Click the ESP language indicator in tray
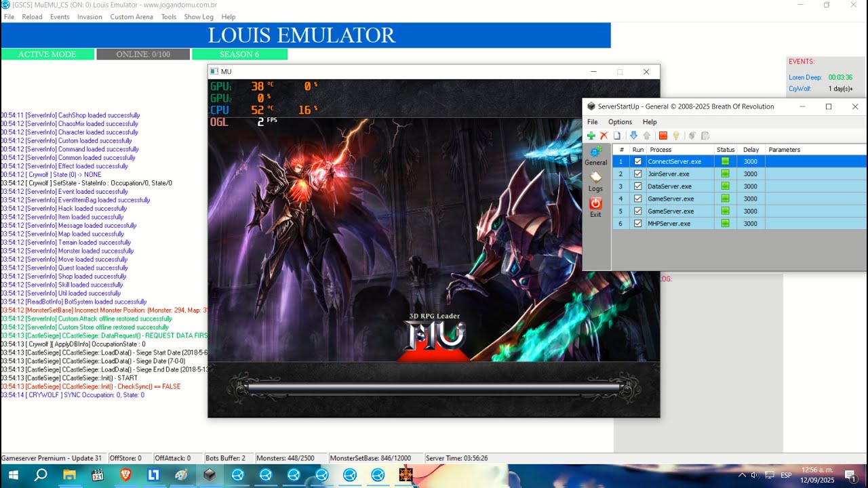 point(786,475)
